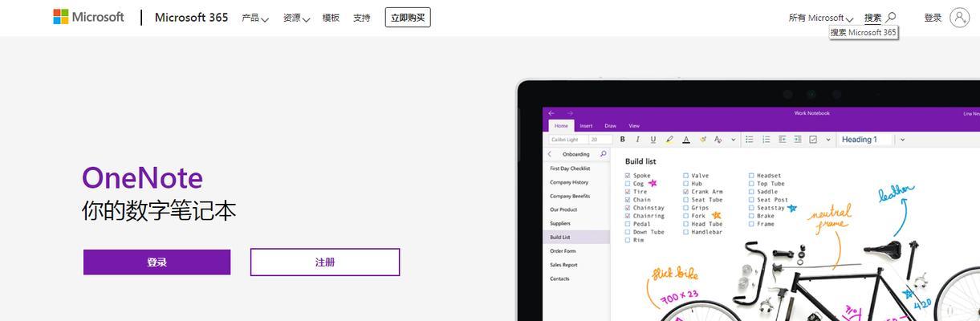This screenshot has height=321, width=980.
Task: Check the Headset checkbox
Action: click(751, 176)
